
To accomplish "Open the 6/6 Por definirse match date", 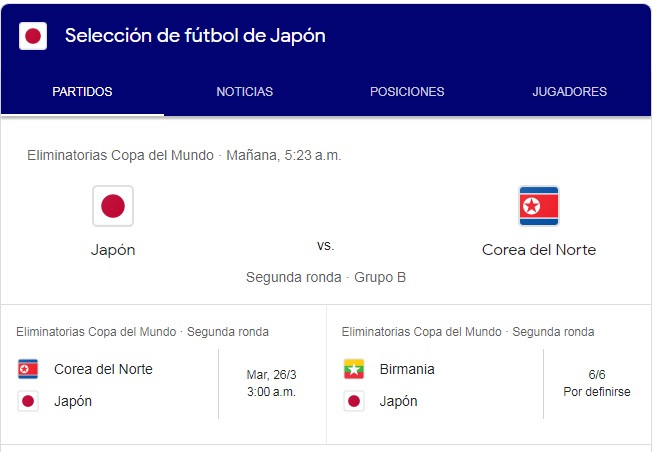I will point(597,383).
